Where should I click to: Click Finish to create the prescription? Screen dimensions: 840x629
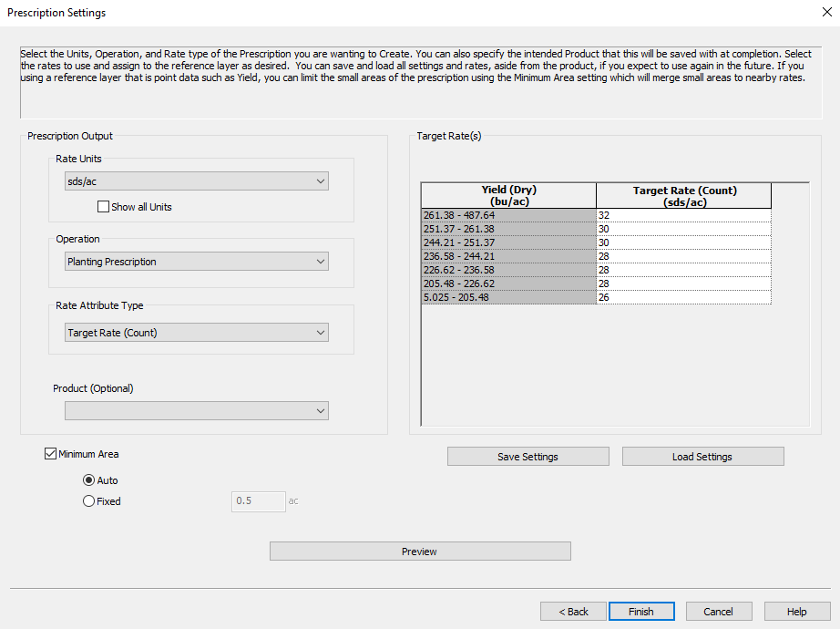click(x=641, y=611)
